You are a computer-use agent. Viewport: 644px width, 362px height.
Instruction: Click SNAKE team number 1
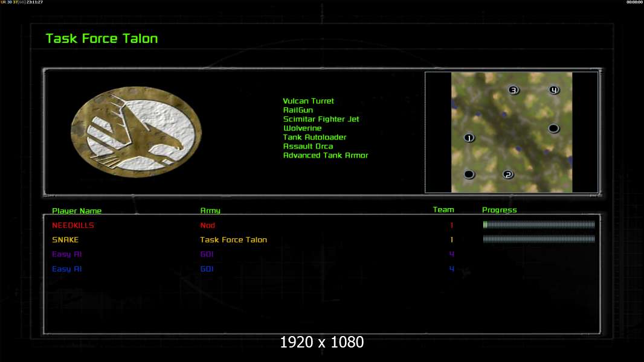tap(452, 240)
